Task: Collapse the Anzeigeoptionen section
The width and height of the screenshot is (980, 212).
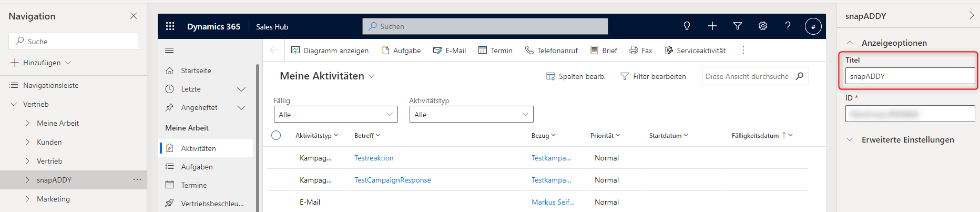Action: [x=850, y=43]
